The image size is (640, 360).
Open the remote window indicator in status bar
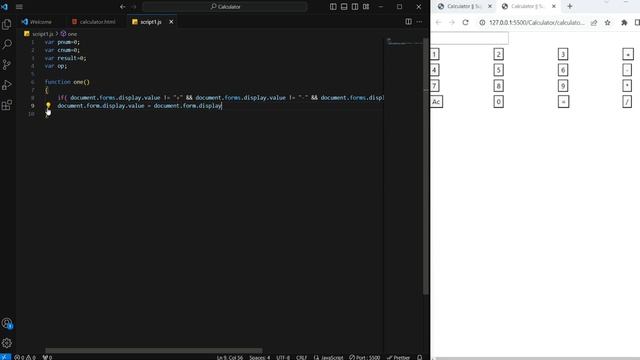[x=5, y=357]
